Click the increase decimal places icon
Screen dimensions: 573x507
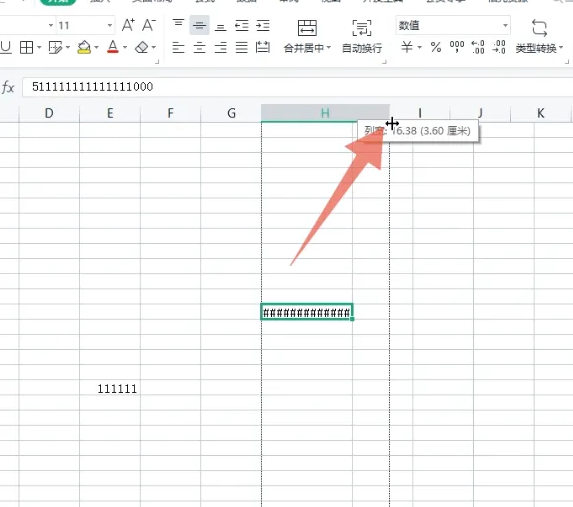point(478,47)
